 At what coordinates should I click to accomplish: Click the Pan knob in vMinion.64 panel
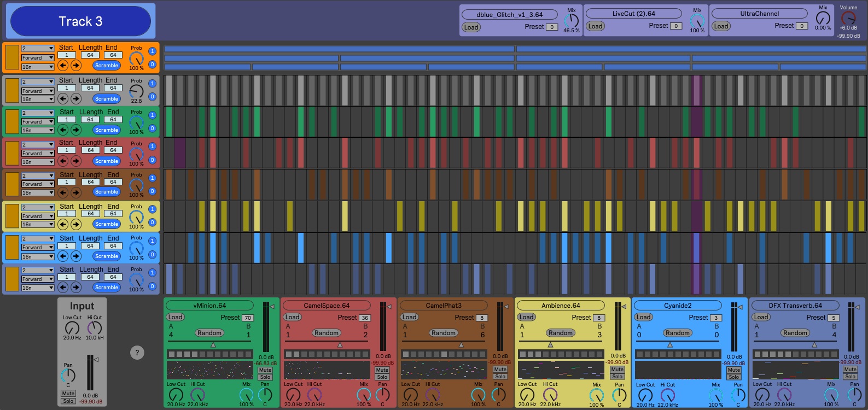click(265, 395)
